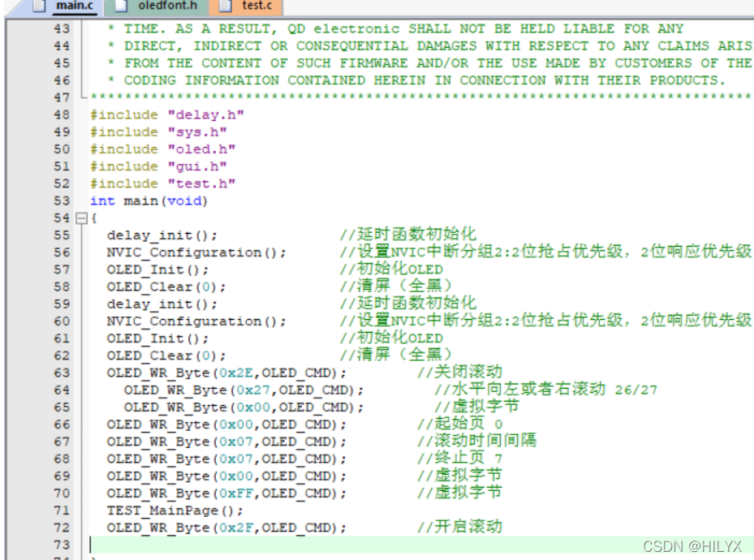Click the #include "sys.h" line
The height and width of the screenshot is (560, 754).
coord(158,132)
